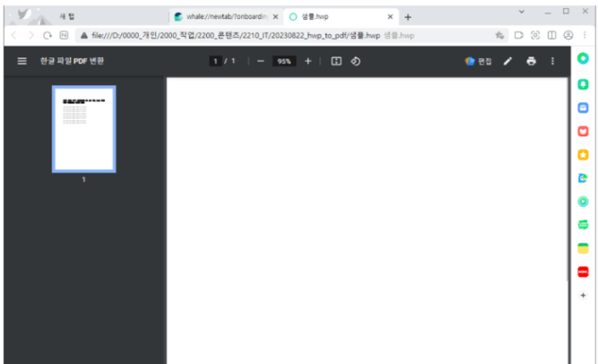
Task: Click the insecure warning icon in address bar
Action: [x=84, y=36]
